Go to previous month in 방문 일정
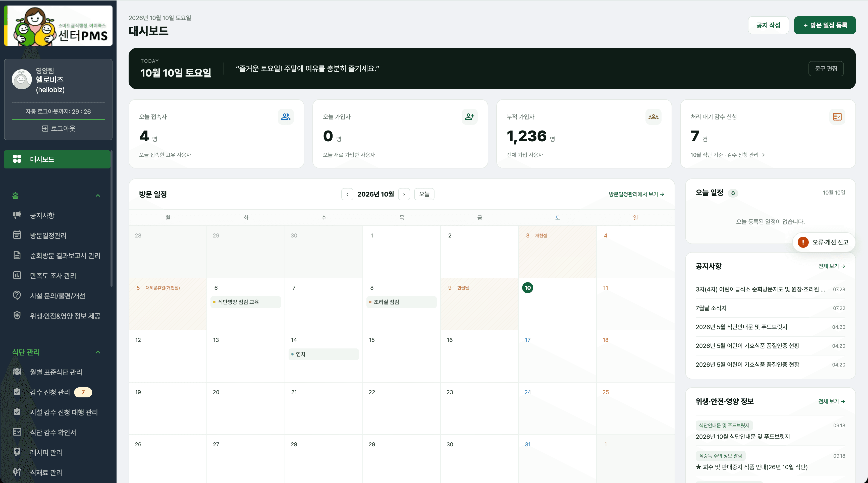Screen dimensions: 868x483 (347, 194)
